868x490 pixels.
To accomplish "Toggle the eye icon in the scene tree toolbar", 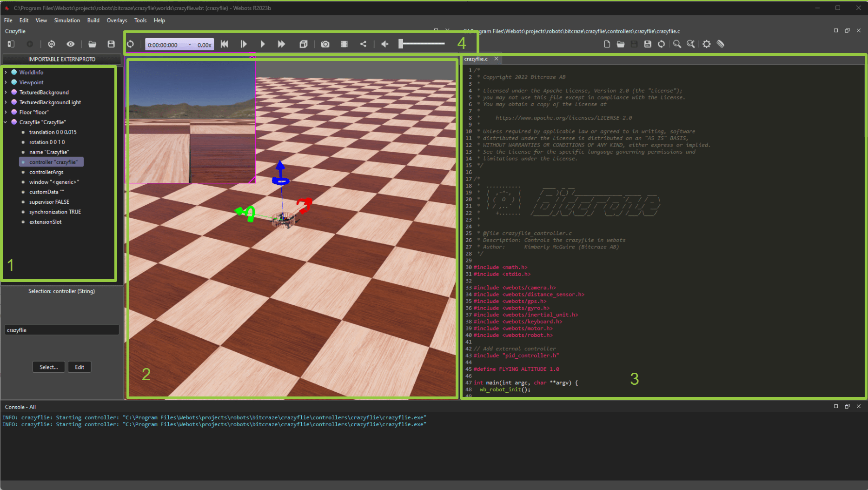I will click(71, 44).
